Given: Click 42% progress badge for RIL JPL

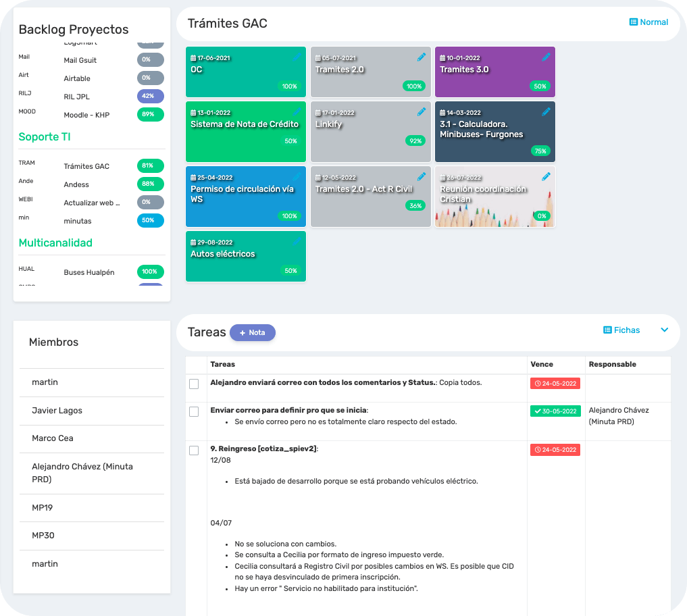Looking at the screenshot, I should click(150, 96).
